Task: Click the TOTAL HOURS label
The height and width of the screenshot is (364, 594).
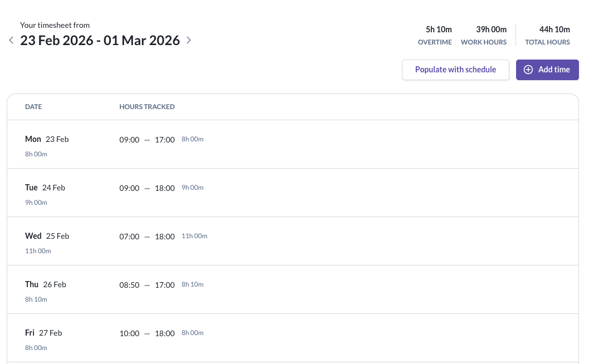Action: (547, 42)
